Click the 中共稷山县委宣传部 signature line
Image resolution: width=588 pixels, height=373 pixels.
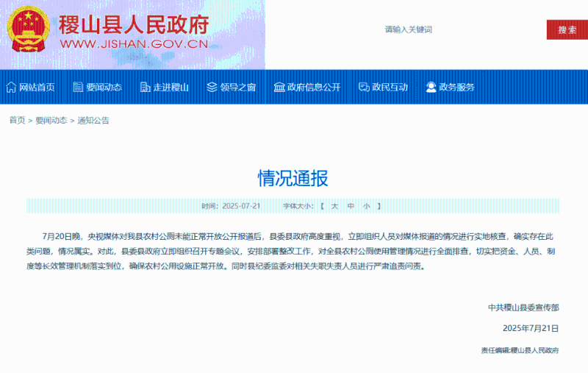click(523, 307)
